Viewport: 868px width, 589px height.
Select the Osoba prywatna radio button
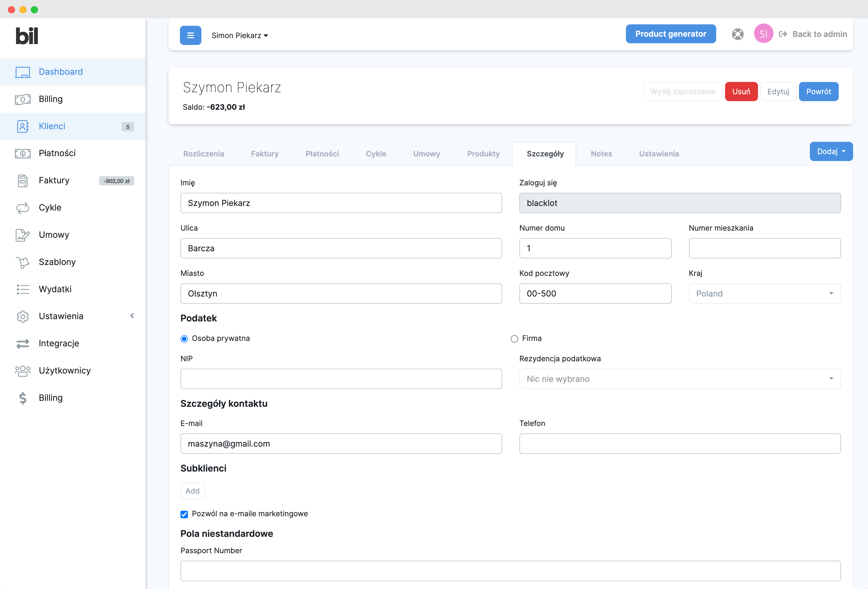(184, 339)
